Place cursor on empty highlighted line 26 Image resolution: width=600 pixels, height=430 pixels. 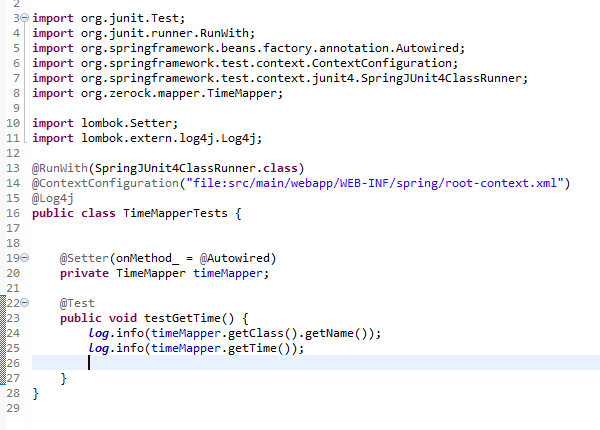316,363
